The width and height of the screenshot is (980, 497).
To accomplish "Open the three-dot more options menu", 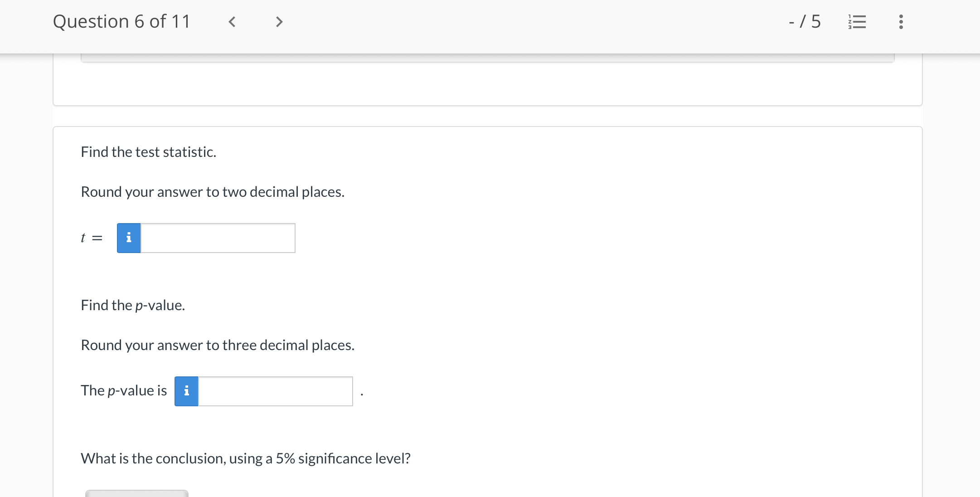I will click(x=901, y=22).
